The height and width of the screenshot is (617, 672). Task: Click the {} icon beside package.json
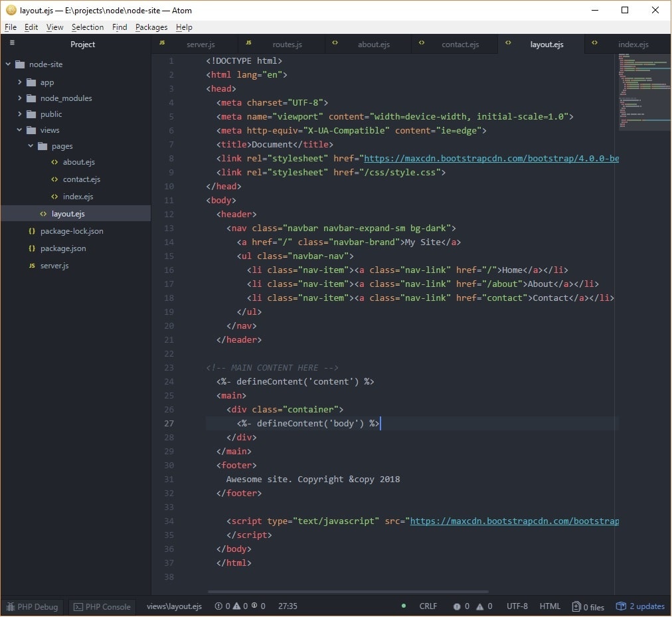pos(32,248)
